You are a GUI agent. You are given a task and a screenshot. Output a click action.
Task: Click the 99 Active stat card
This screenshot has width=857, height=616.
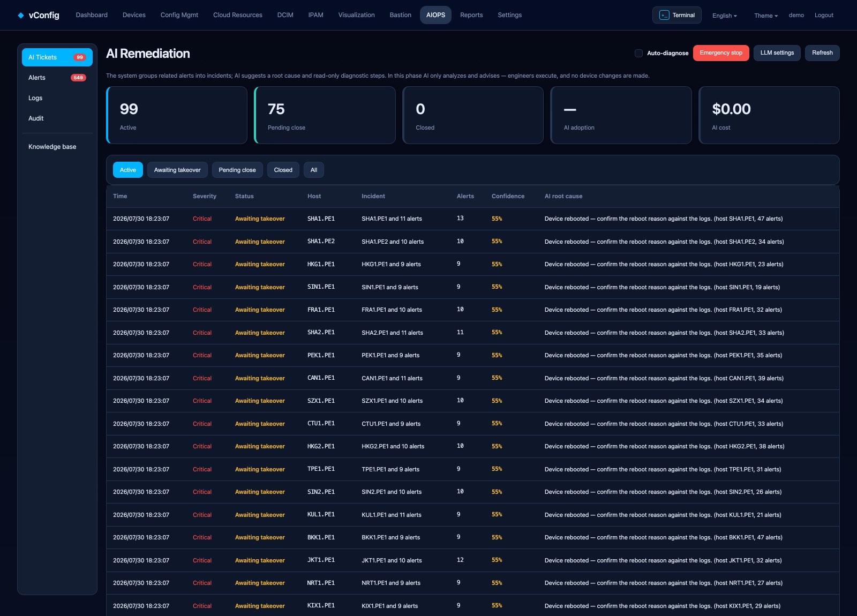pos(177,115)
